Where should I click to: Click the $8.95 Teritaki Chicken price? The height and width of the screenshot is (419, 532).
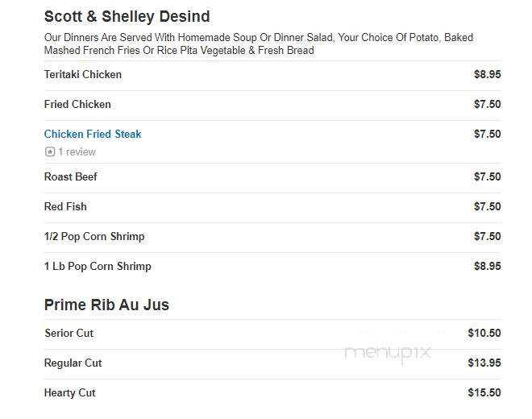(487, 74)
